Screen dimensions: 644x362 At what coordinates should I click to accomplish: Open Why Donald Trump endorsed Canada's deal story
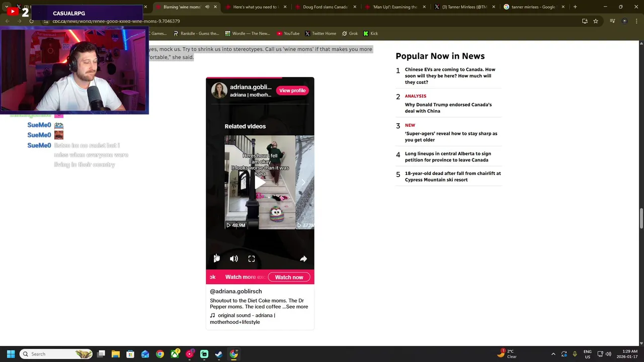click(448, 108)
